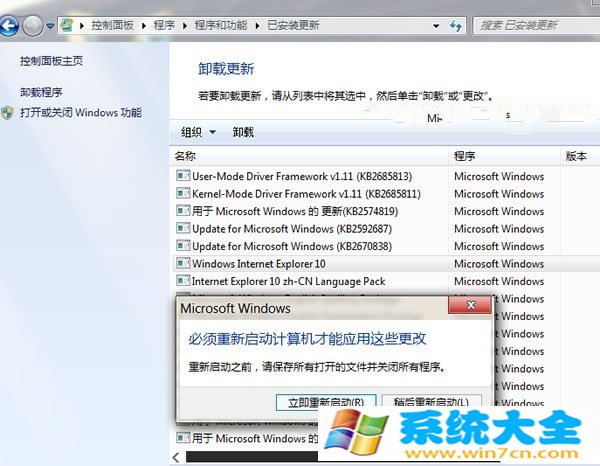Image resolution: width=600 pixels, height=466 pixels.
Task: Click icon of KB2670838 update row
Action: pyautogui.click(x=183, y=245)
